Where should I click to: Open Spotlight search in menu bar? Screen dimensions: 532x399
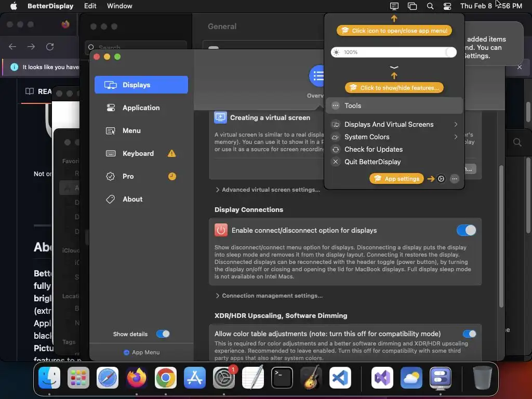[430, 6]
